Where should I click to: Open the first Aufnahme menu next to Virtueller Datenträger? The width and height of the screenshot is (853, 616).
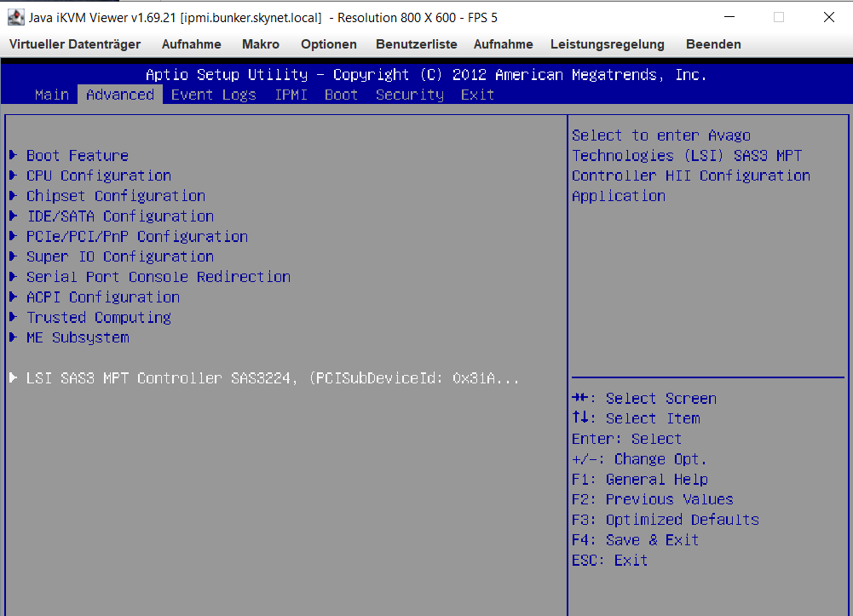[192, 44]
